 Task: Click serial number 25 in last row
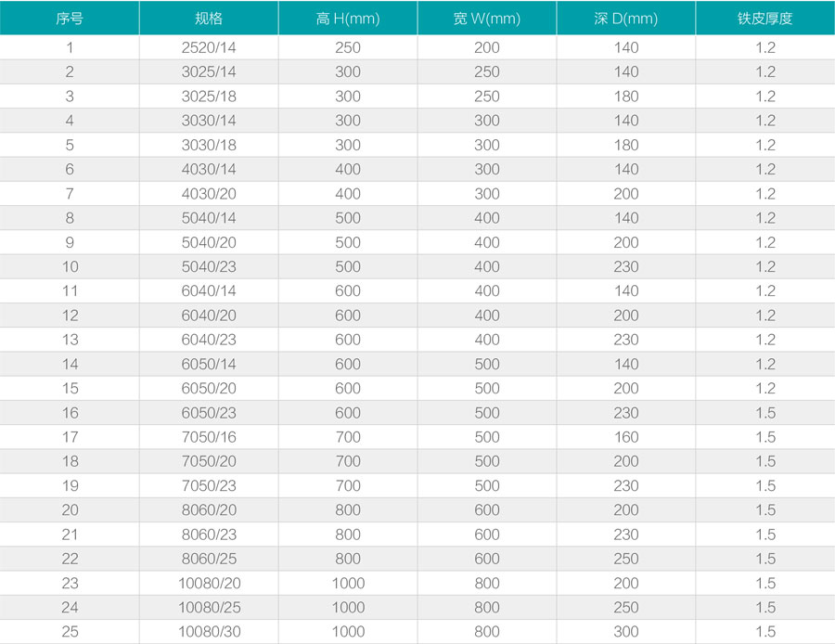click(70, 632)
